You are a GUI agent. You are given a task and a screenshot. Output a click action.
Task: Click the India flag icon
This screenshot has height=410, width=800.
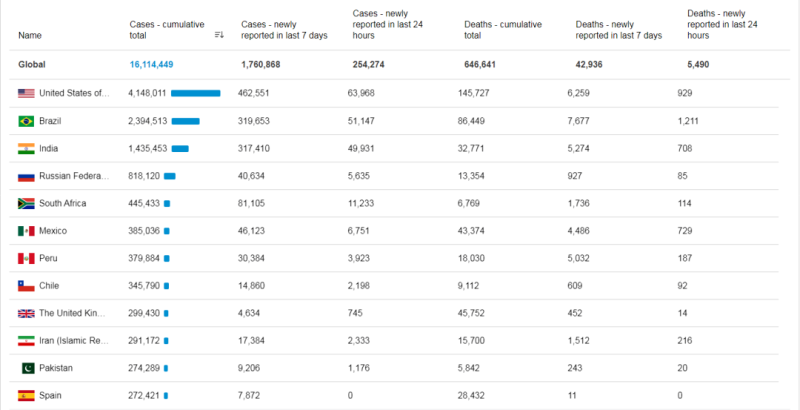tap(27, 149)
